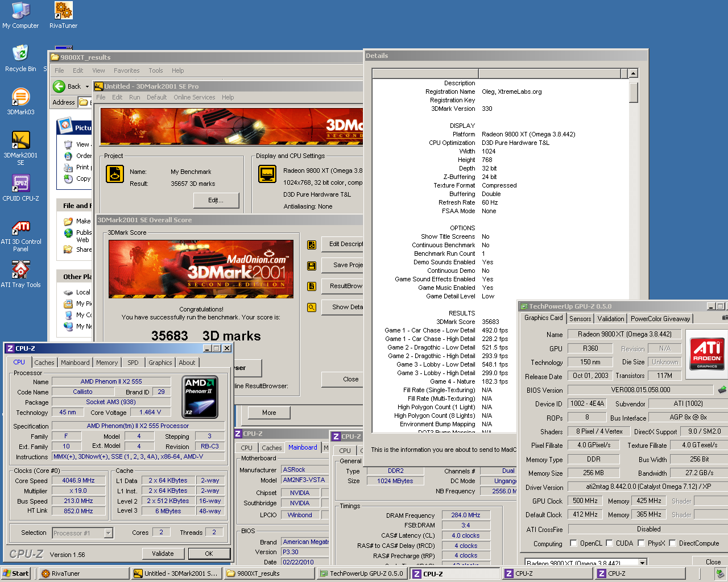This screenshot has width=728, height=582.
Task: Click 'View as slide show' task icon
Action: [68, 144]
